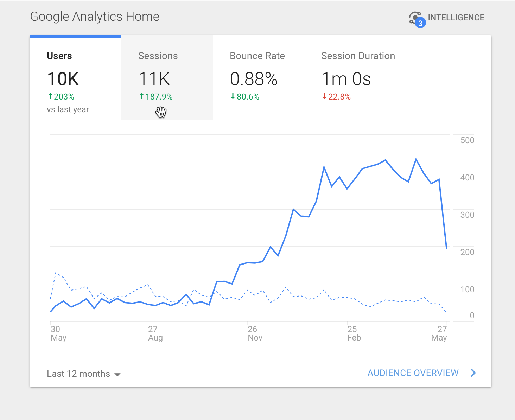Open the Intelligence insights icon with badge
Image resolution: width=515 pixels, height=420 pixels.
(x=417, y=19)
